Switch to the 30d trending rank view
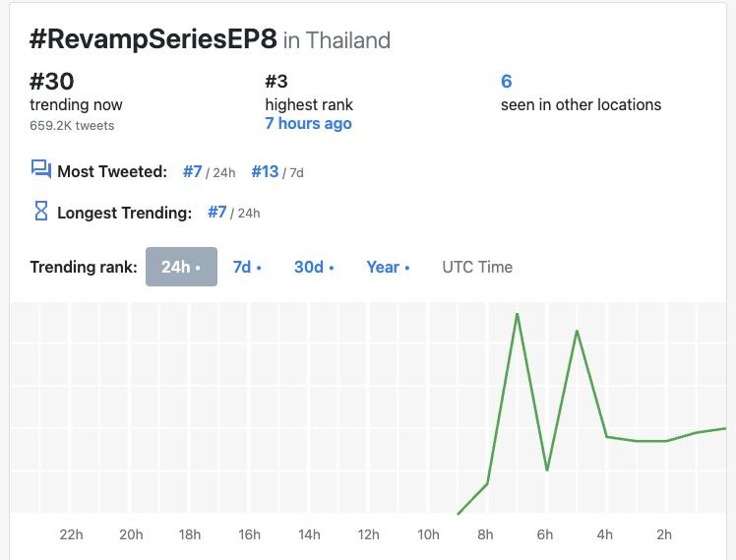Viewport: 736px width, 560px height. [314, 267]
